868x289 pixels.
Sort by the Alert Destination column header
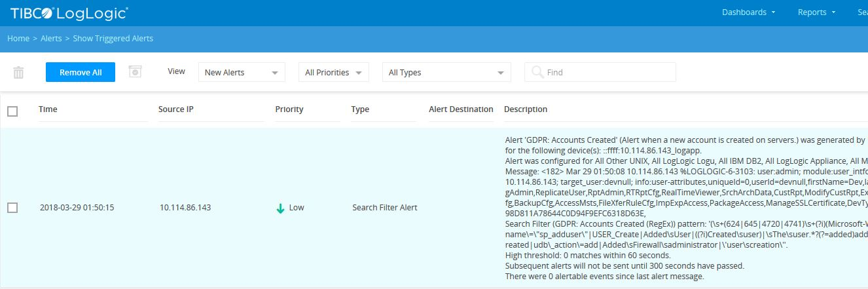[461, 109]
